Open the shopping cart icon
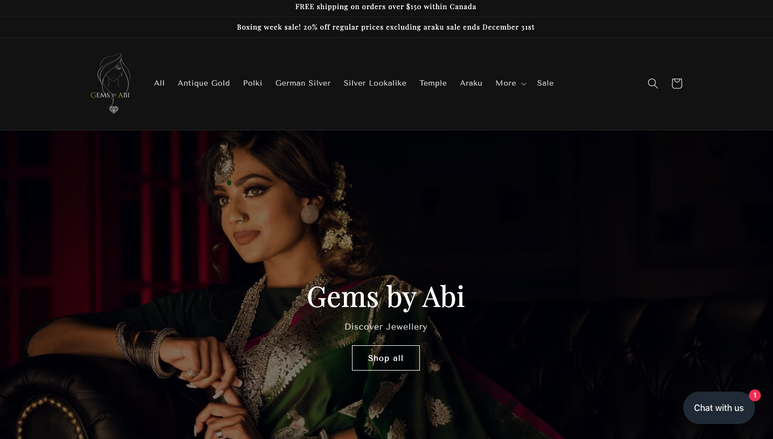 pyautogui.click(x=677, y=83)
